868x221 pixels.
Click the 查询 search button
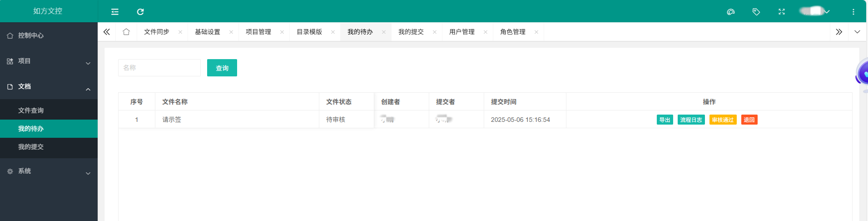click(x=222, y=68)
